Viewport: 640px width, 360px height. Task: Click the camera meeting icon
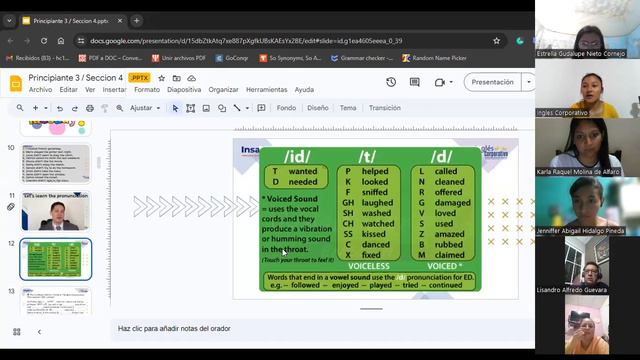[440, 82]
